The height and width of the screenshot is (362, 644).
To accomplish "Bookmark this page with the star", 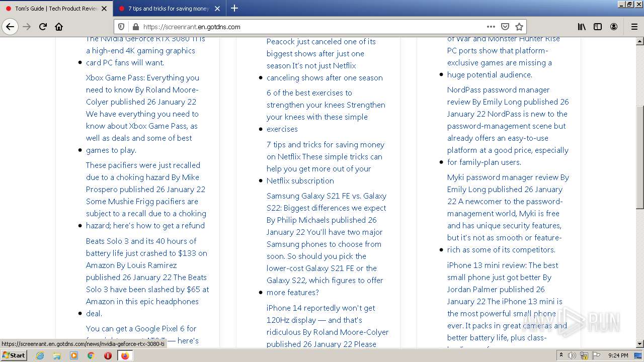I will (x=519, y=27).
